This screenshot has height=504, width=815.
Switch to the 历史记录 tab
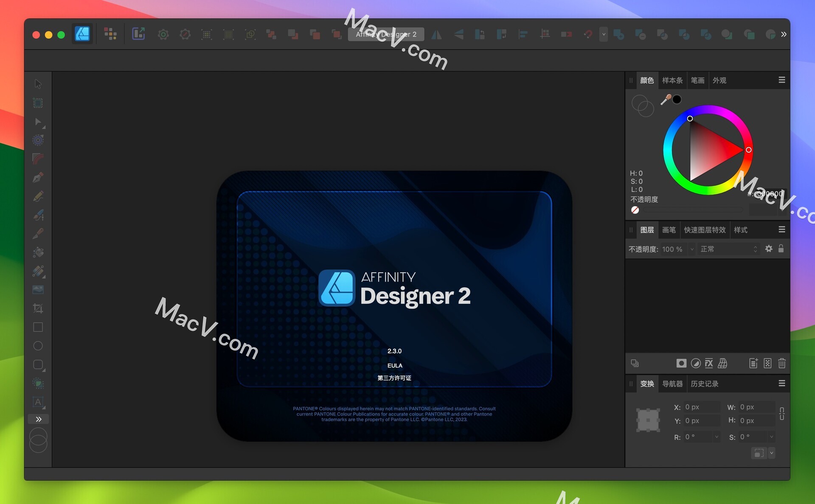pyautogui.click(x=705, y=384)
